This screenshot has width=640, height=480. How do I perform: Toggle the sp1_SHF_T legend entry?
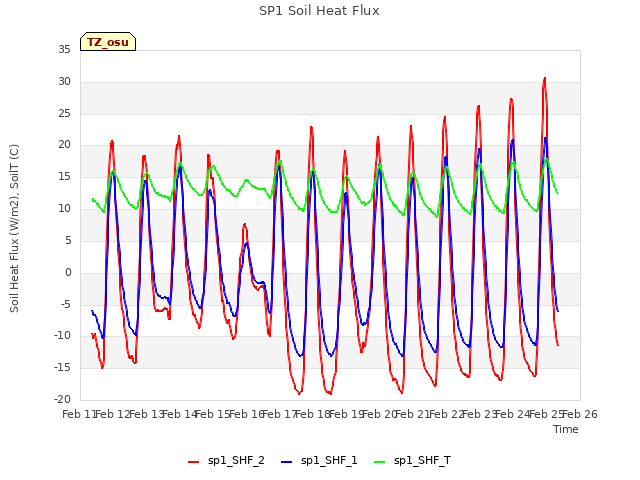click(x=412, y=461)
